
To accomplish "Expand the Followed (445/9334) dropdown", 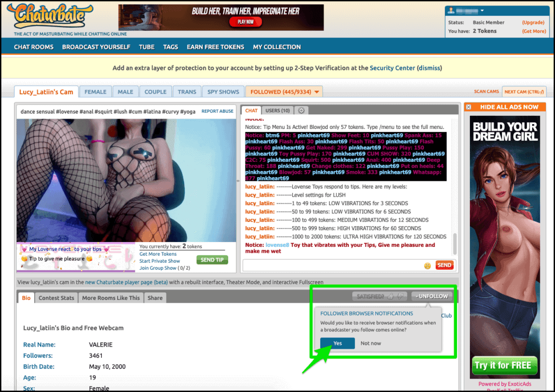I will (x=317, y=92).
